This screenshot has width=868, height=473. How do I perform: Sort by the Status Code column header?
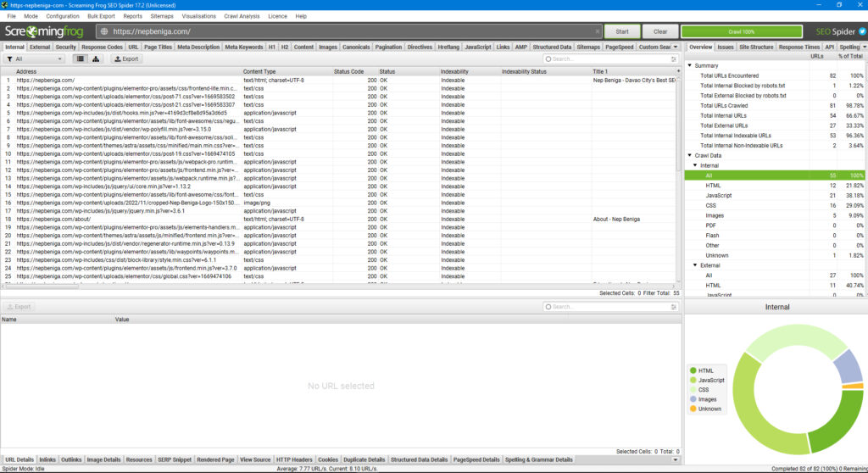point(354,71)
